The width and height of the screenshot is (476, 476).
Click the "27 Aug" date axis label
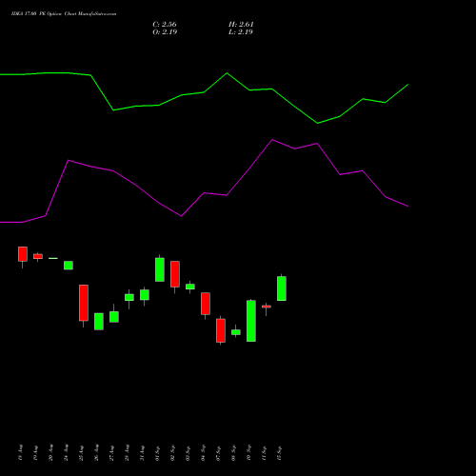112,453
